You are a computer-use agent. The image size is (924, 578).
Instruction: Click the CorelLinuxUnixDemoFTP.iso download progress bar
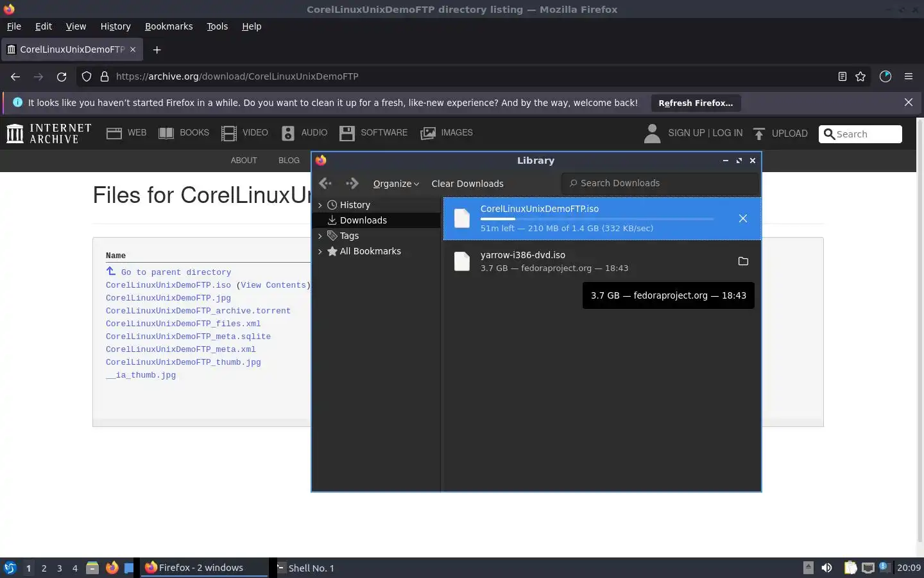coord(597,219)
